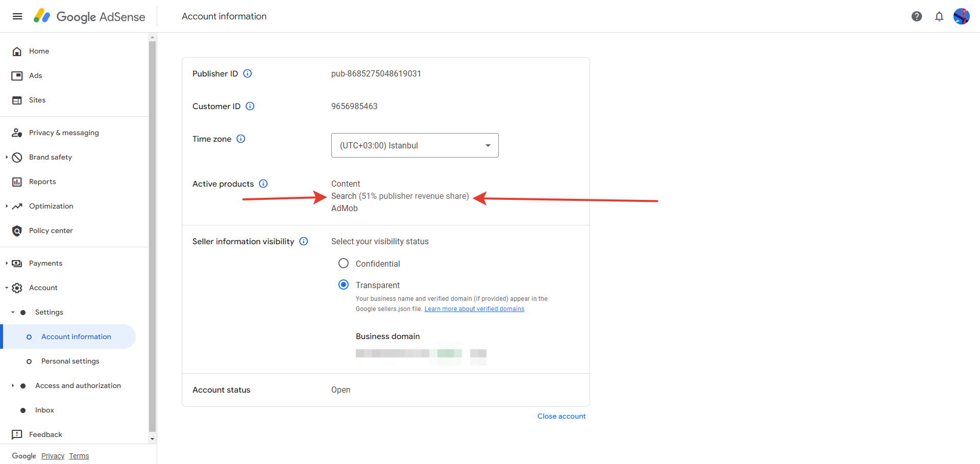This screenshot has width=980, height=464.
Task: Open the Time zone dropdown
Action: (415, 145)
